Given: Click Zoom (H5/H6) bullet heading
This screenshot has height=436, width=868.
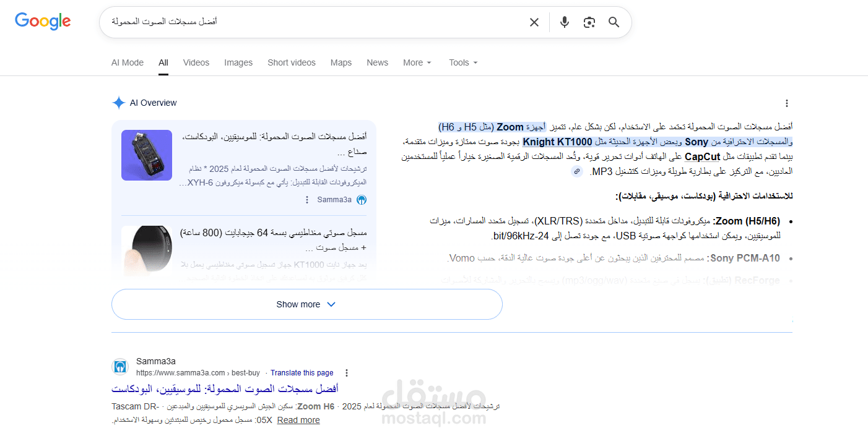Looking at the screenshot, I should point(747,221).
